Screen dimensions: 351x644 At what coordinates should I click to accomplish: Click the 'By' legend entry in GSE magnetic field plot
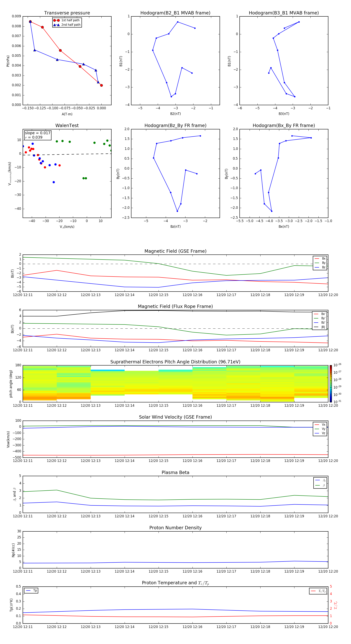(x=320, y=263)
